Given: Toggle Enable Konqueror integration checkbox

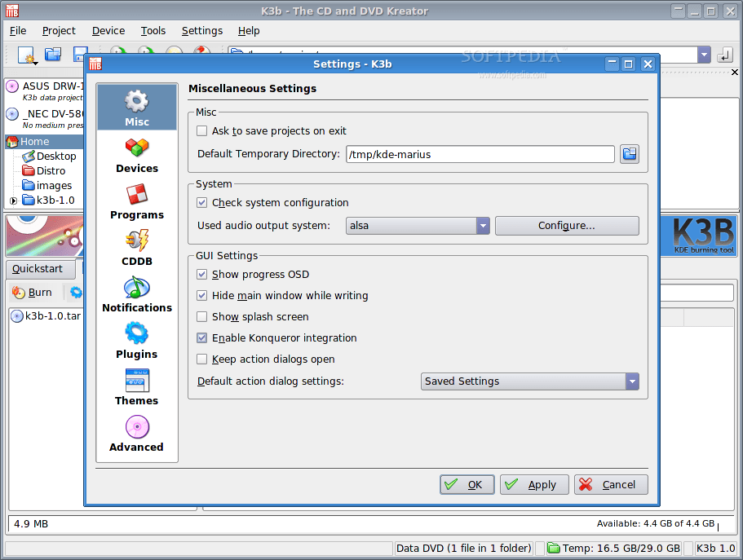Looking at the screenshot, I should (x=202, y=337).
